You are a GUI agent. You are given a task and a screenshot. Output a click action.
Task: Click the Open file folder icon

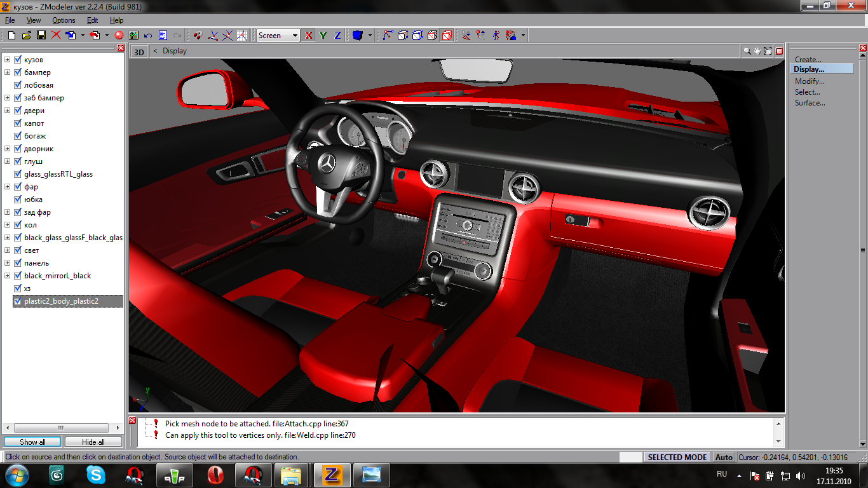coord(26,36)
